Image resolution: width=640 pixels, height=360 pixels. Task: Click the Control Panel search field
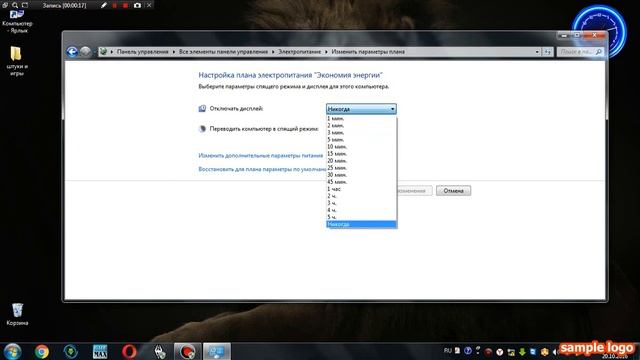tap(580, 52)
